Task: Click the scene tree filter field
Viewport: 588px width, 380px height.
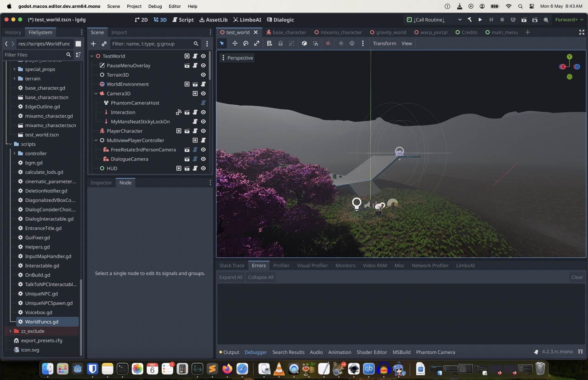Action: (155, 44)
